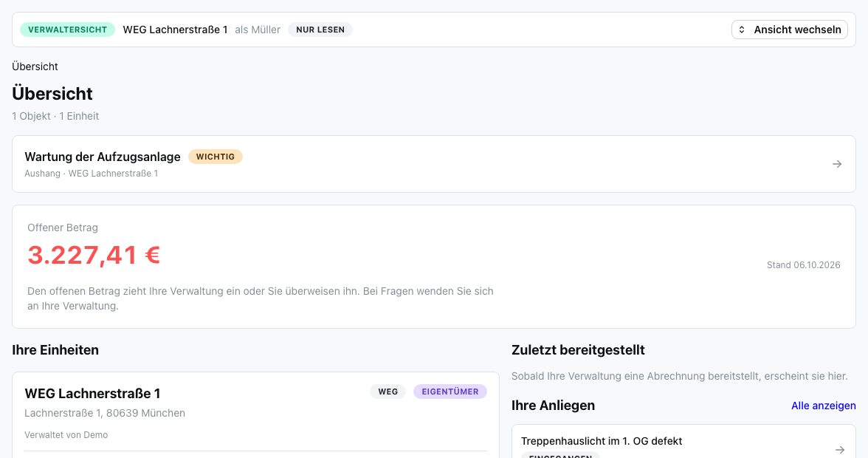Image resolution: width=868 pixels, height=458 pixels.
Task: Click the arrow icon on the Treppenhauslicht request
Action: [x=840, y=450]
